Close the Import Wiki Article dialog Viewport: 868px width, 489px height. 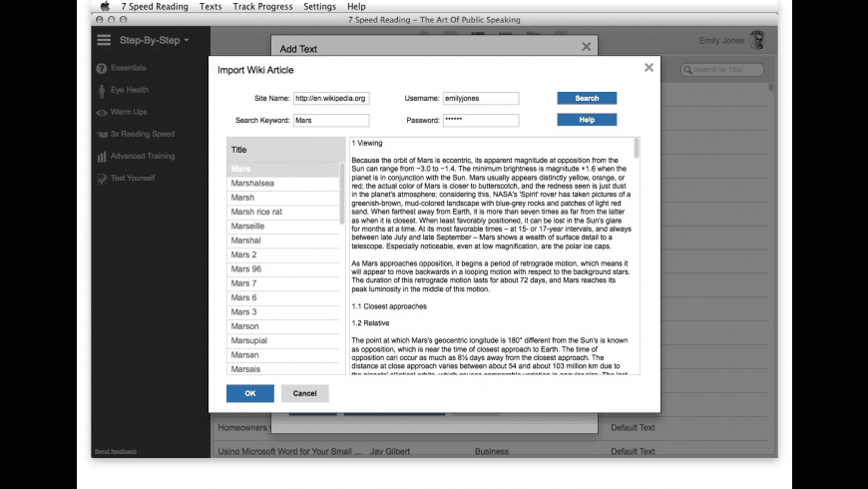point(649,68)
